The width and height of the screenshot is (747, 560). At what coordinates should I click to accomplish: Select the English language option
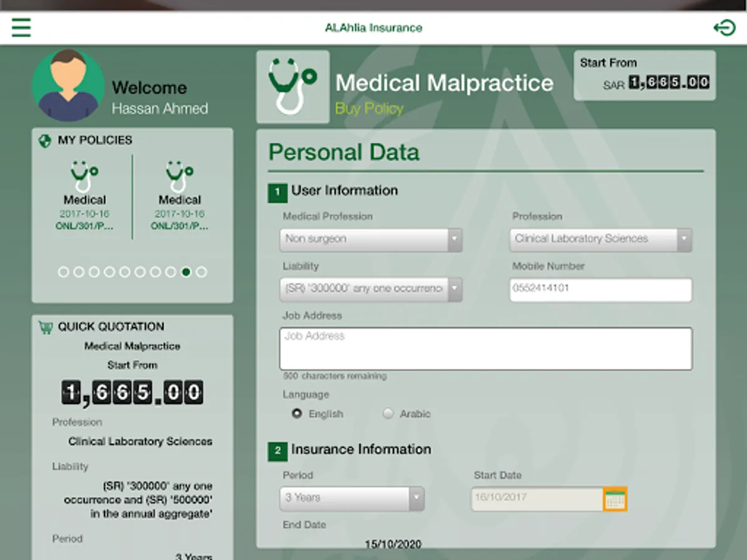pos(297,414)
